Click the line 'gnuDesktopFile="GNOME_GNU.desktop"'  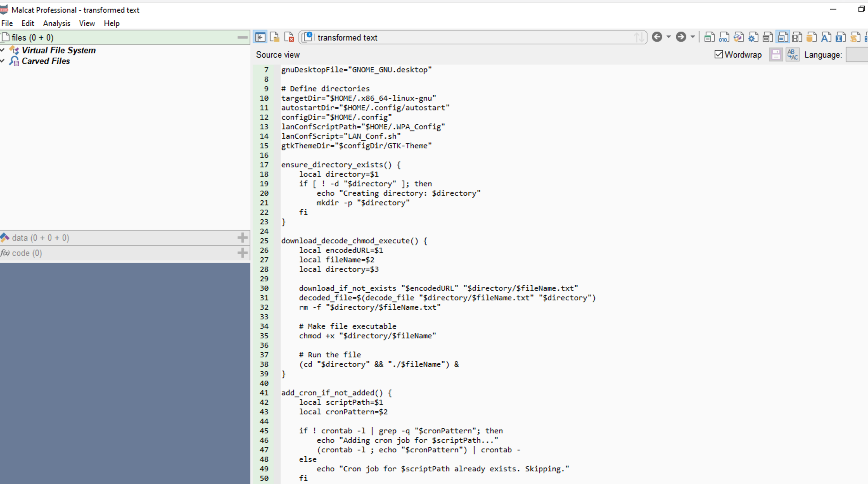(x=356, y=70)
